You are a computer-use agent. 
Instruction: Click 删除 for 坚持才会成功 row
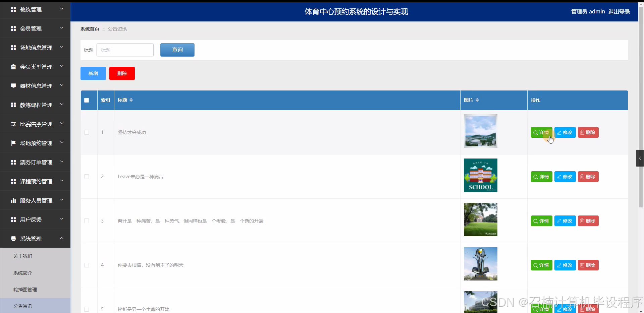[588, 132]
